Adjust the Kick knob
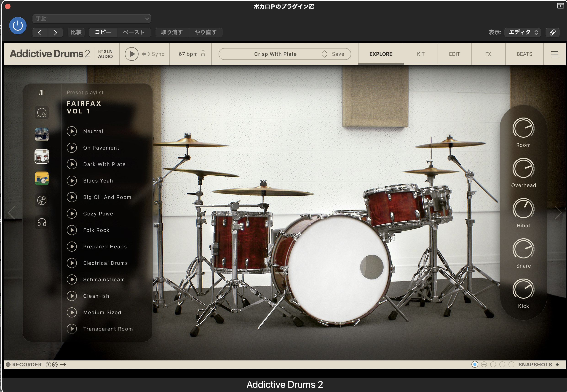 click(x=523, y=289)
